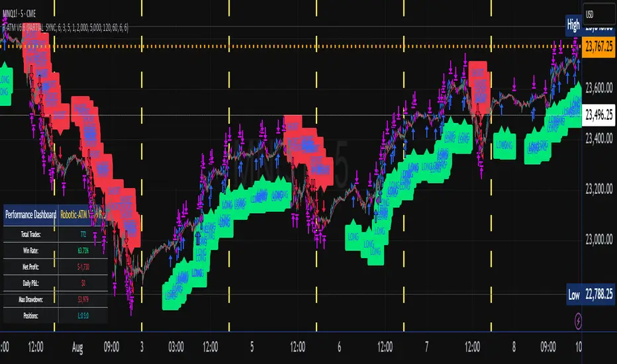Viewport: 617px width, 364px height.
Task: Click the Positions L:0 S:0 cell
Action: click(x=83, y=316)
